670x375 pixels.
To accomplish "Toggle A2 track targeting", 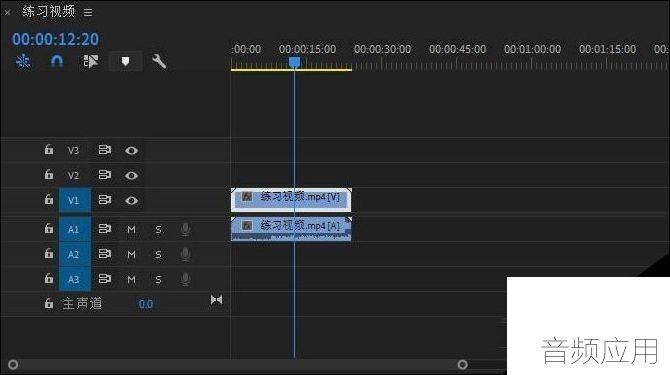I will [x=75, y=254].
